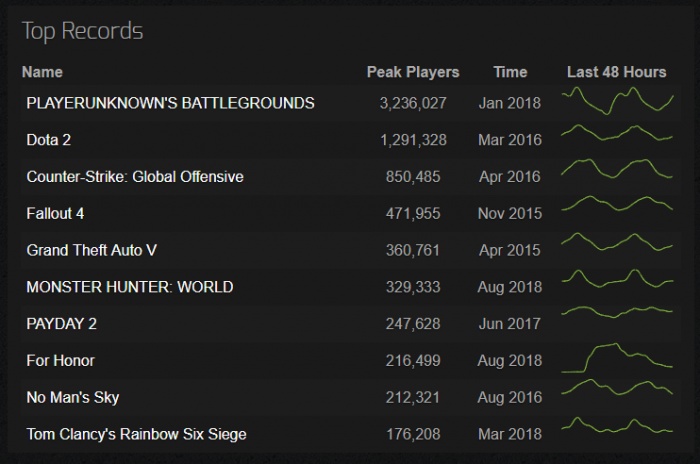Click the Name column header
Screen dimensions: 700x464
tap(42, 72)
